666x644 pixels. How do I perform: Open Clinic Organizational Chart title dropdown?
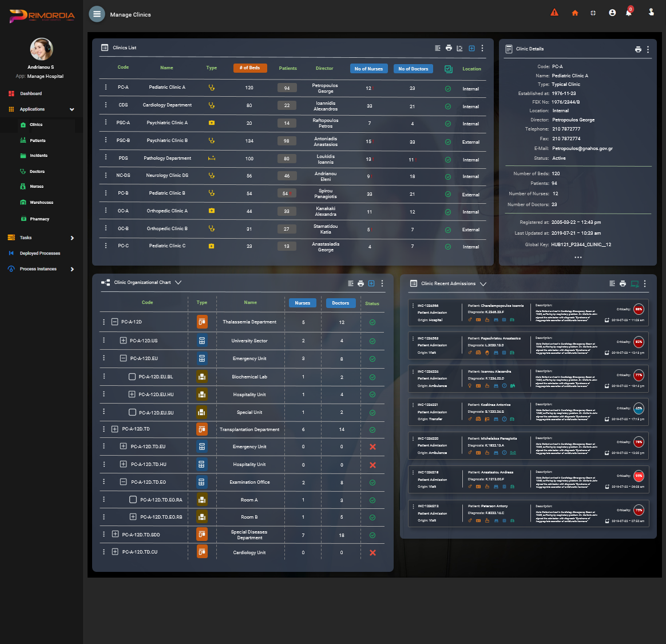click(x=178, y=282)
